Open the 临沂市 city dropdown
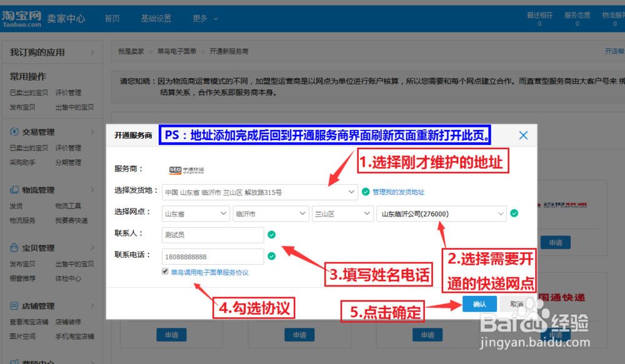The width and height of the screenshot is (625, 364). point(271,214)
